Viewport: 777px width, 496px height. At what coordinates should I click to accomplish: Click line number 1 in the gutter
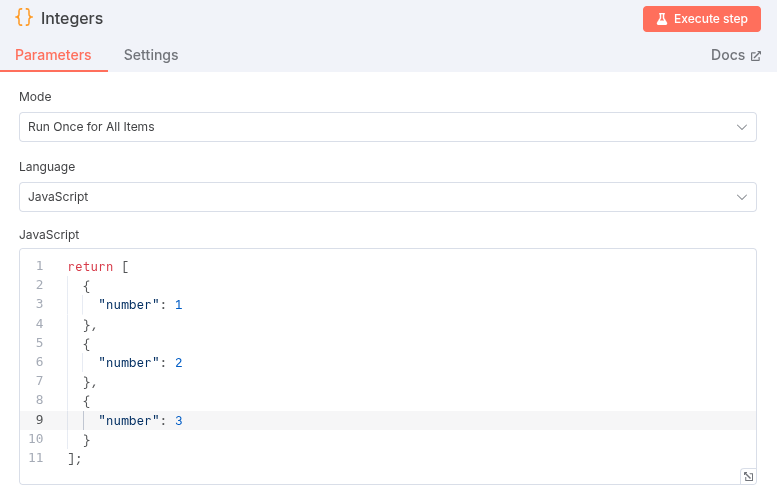coord(39,266)
